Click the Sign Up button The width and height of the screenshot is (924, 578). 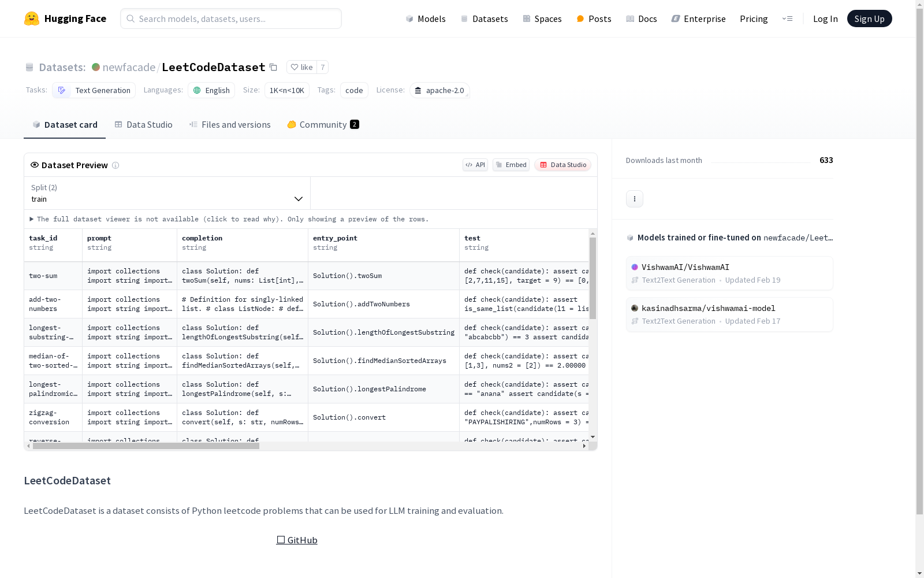869,18
